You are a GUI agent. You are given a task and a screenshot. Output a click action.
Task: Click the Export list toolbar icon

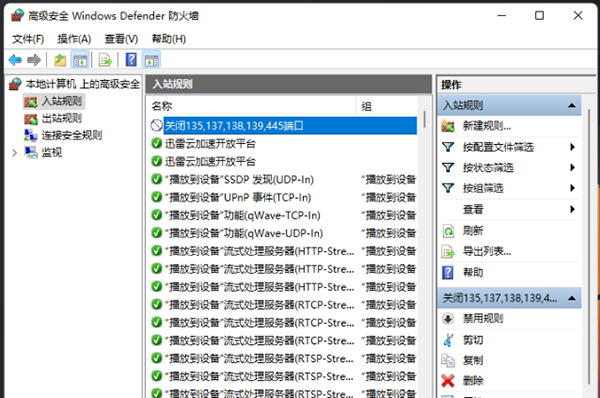point(105,60)
